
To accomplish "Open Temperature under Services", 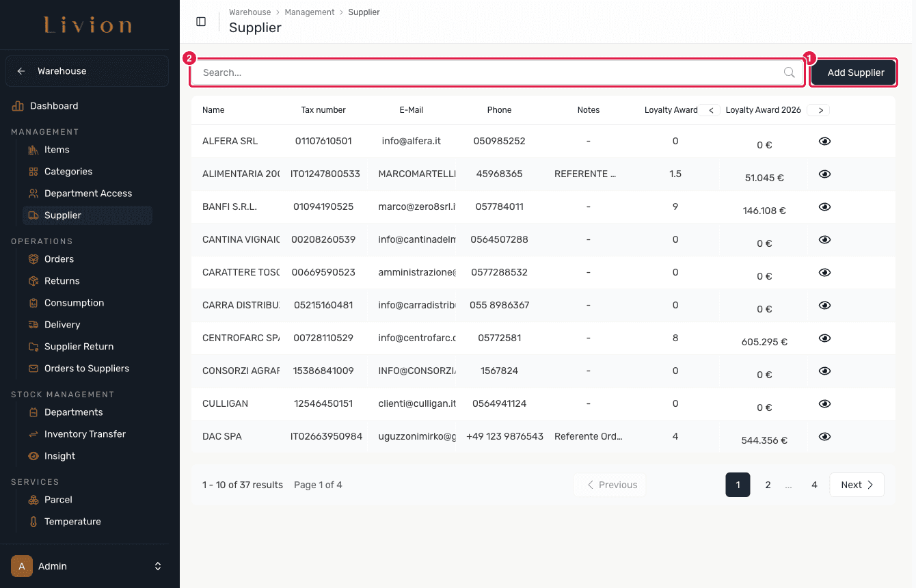I will (72, 522).
